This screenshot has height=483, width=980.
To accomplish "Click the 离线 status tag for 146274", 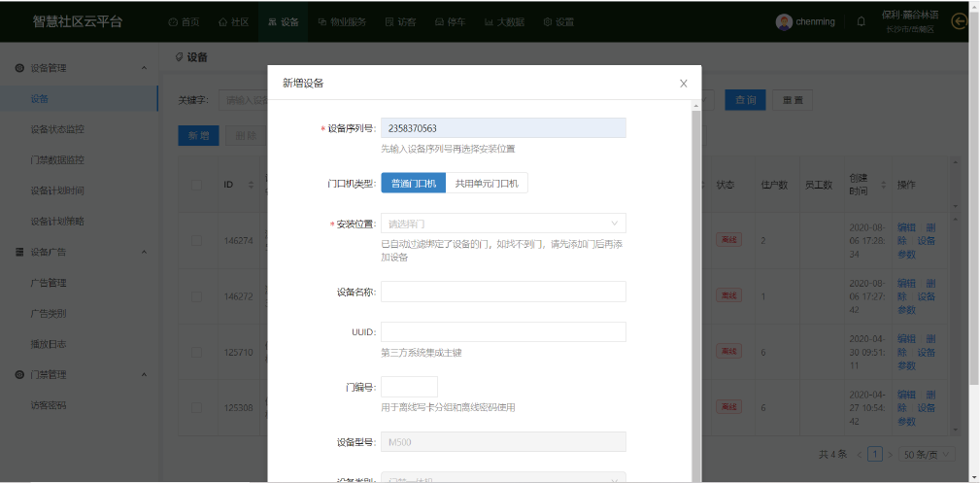I will pyautogui.click(x=728, y=240).
